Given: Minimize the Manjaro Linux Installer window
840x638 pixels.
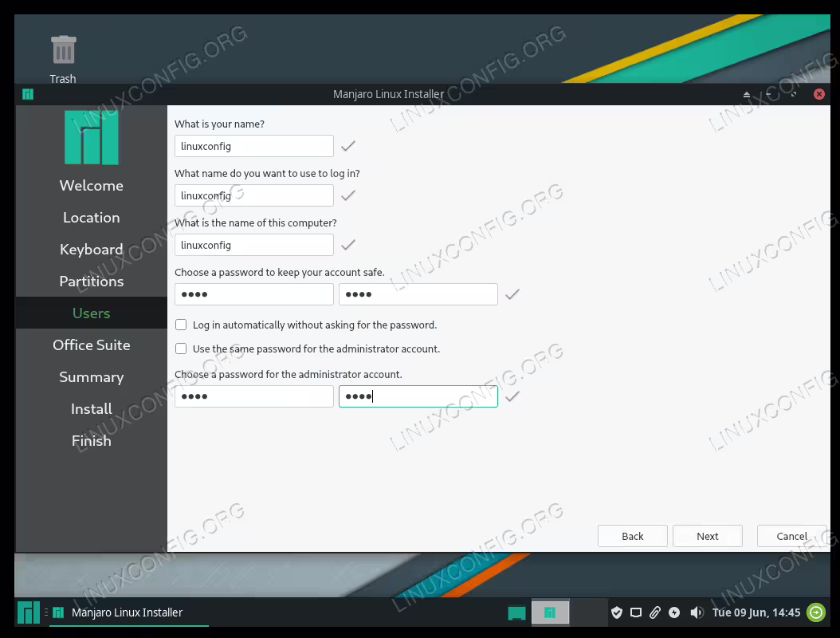Looking at the screenshot, I should pyautogui.click(x=769, y=94).
